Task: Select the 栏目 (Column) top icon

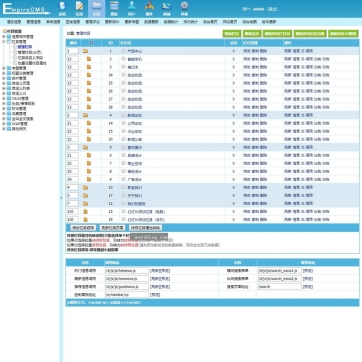Action: click(96, 8)
